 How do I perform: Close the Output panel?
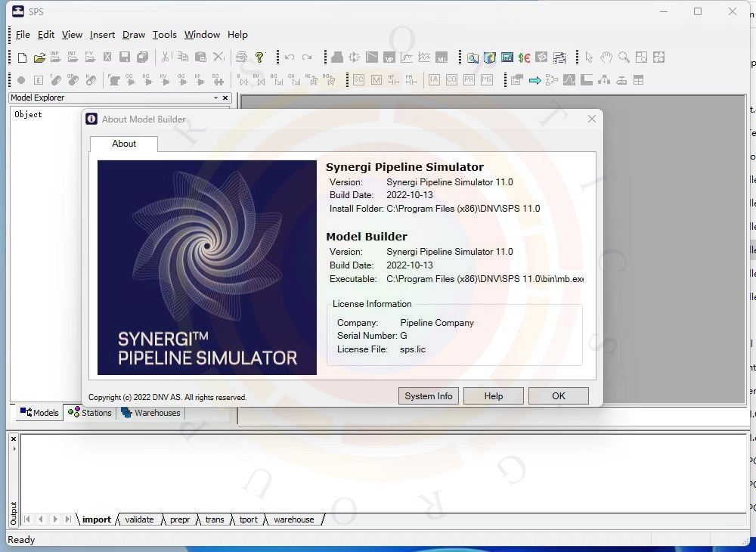click(x=14, y=439)
